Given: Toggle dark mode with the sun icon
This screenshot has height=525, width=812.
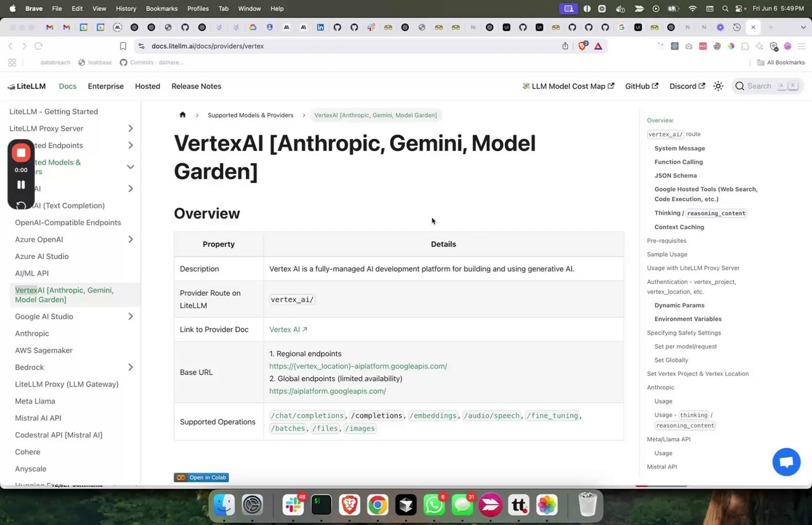Looking at the screenshot, I should tap(718, 86).
